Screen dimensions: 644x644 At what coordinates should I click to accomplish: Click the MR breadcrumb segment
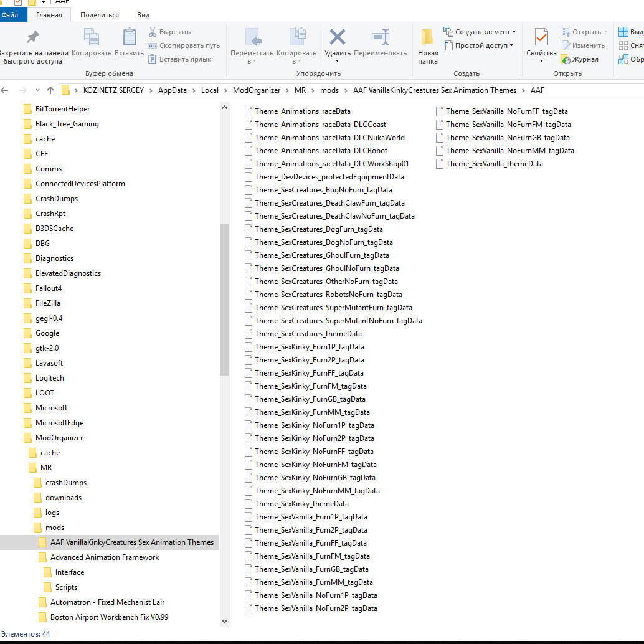(x=300, y=90)
